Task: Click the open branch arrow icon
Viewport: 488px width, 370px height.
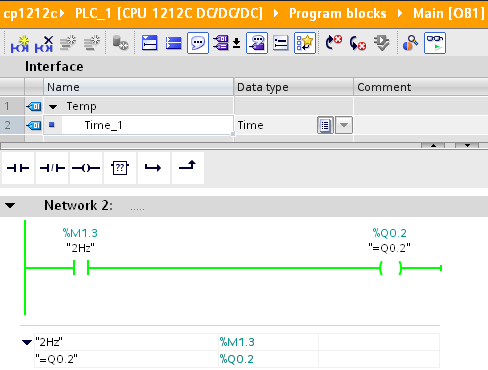Action: pos(154,168)
